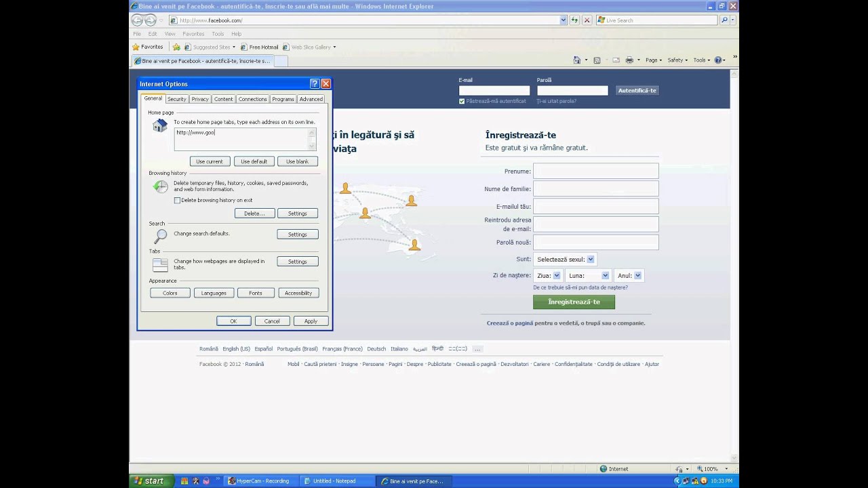
Task: Click the Live Search magnifier icon
Action: (724, 20)
